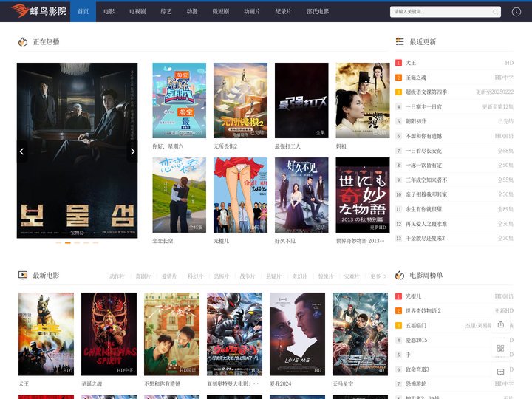Open the 你好，星期六 poster
The height and width of the screenshot is (399, 532).
tap(179, 100)
